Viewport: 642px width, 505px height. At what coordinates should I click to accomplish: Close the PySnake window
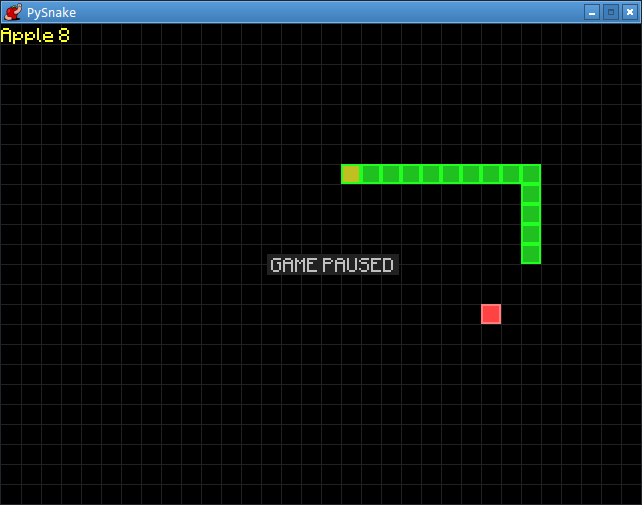628,12
